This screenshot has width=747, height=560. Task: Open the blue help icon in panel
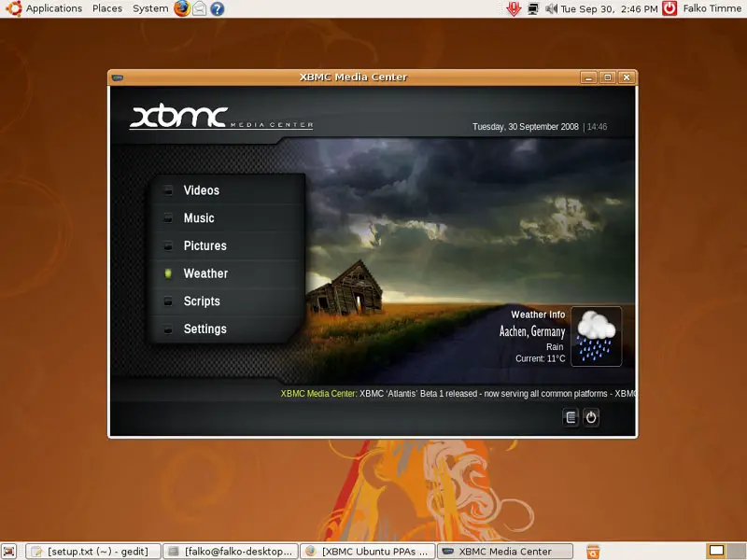(x=218, y=8)
